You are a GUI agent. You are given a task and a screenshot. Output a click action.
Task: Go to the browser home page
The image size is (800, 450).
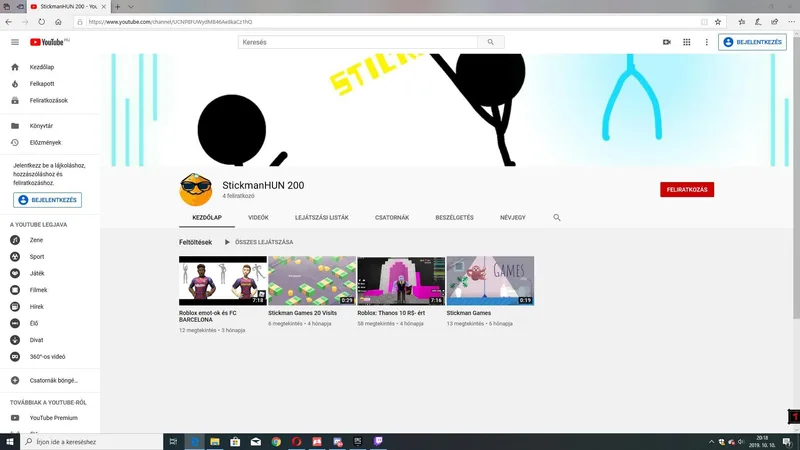point(58,22)
